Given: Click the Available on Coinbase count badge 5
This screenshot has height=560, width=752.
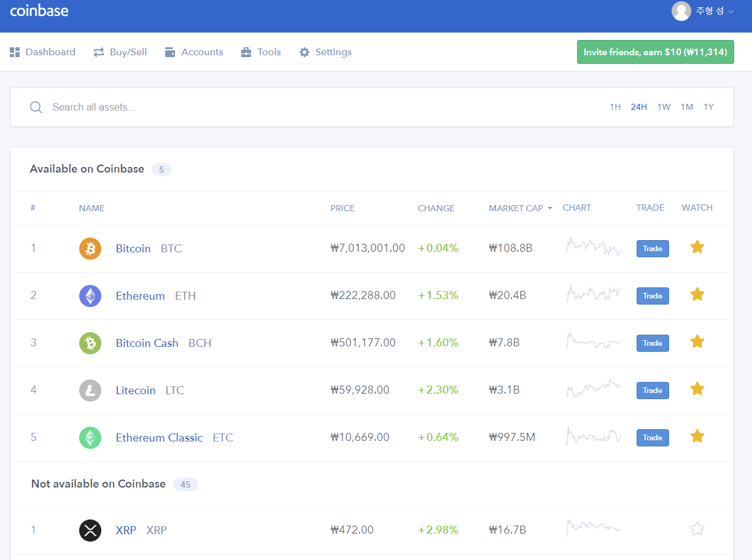Looking at the screenshot, I should (x=161, y=169).
